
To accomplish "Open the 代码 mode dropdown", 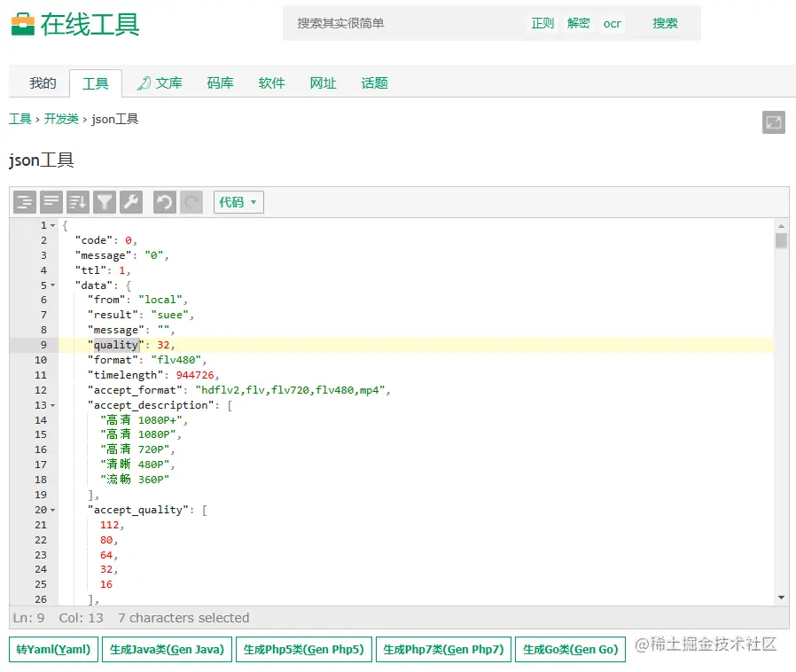I will pos(238,202).
